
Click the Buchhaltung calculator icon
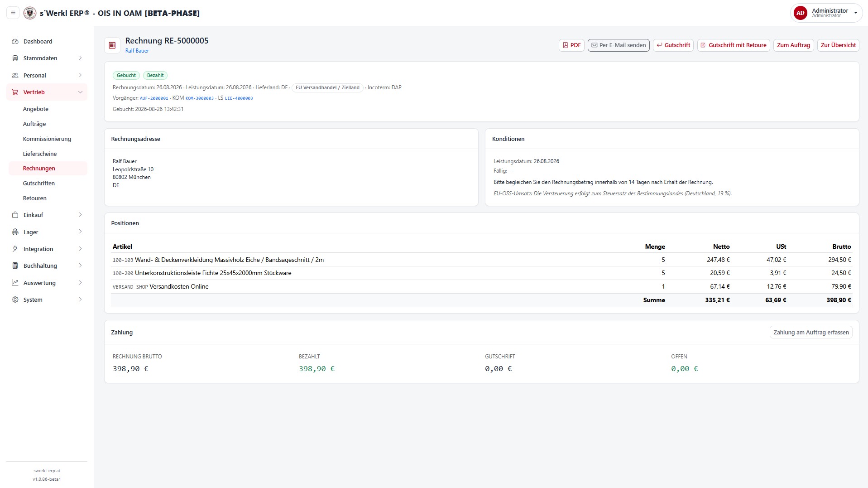coord(15,266)
